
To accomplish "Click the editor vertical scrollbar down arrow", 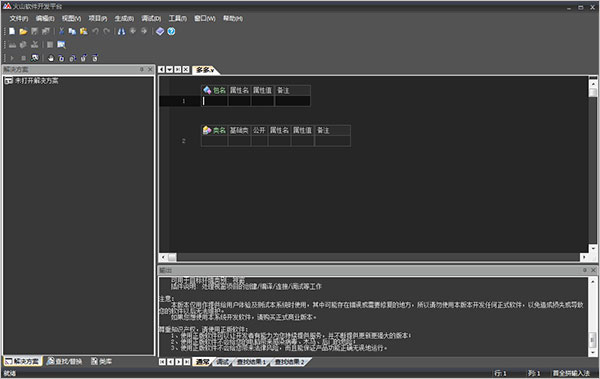I will [x=593, y=249].
